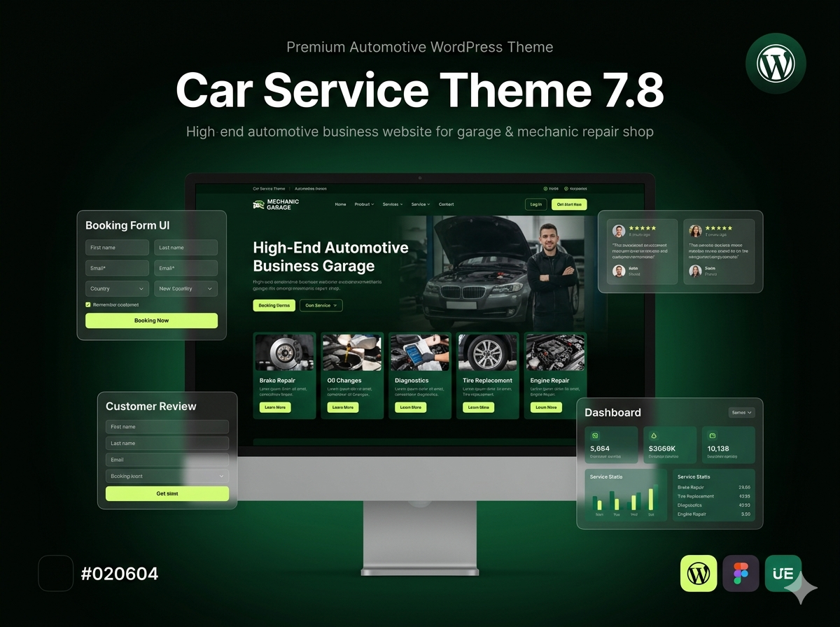Focus Customer Review Email field
This screenshot has width=840, height=627.
pos(167,460)
